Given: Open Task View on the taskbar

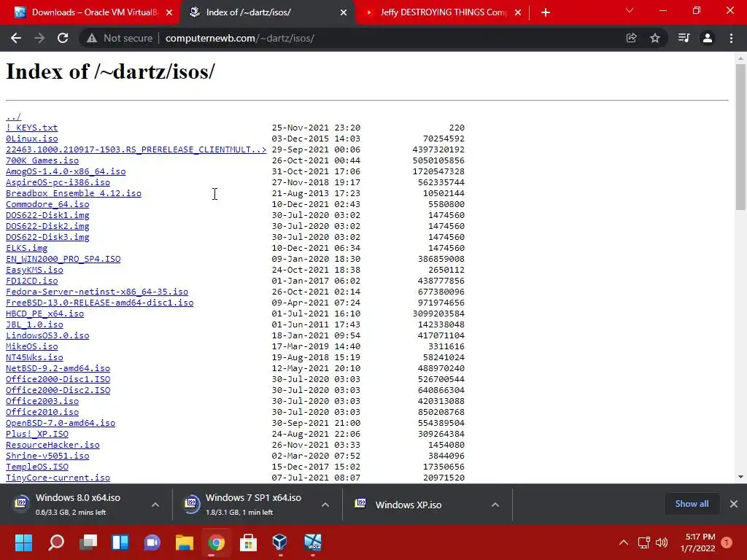Looking at the screenshot, I should pos(88,542).
